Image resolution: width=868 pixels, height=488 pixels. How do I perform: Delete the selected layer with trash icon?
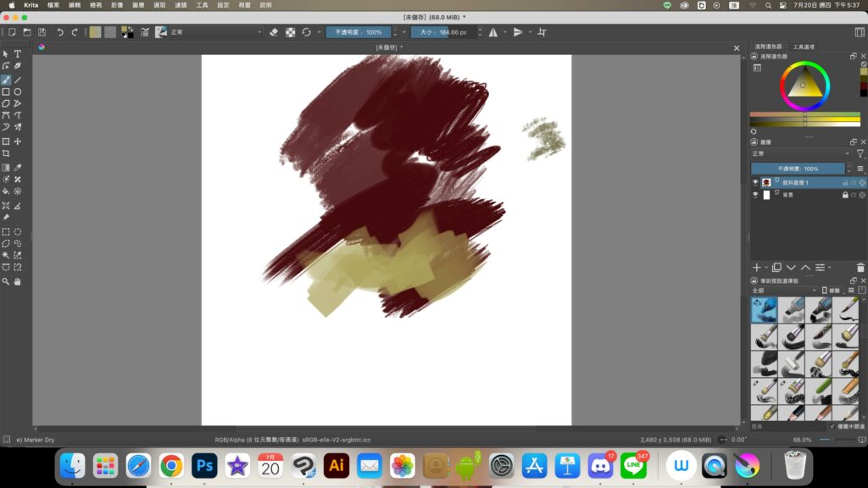tap(860, 268)
